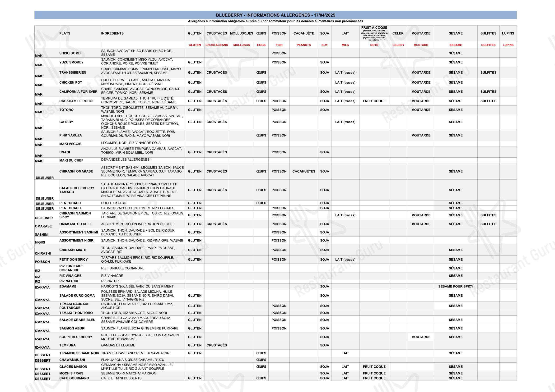Click the "CHIRASHI MIXTE" dish name
Screen dimensions: 555x392
coord(73,250)
